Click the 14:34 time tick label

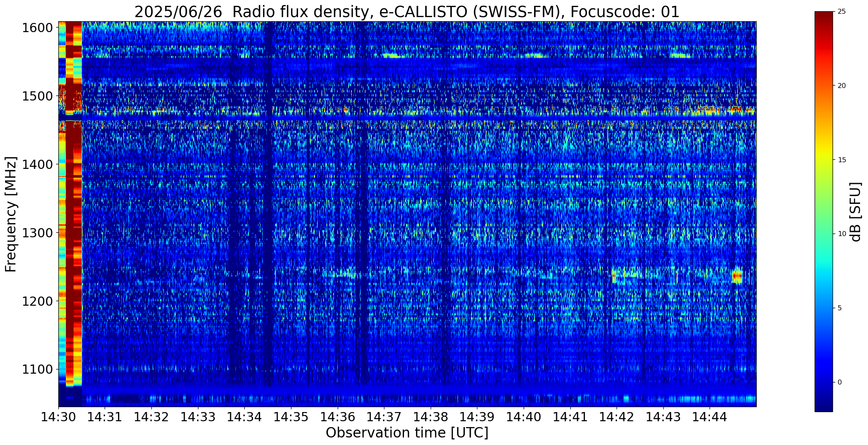pyautogui.click(x=245, y=417)
